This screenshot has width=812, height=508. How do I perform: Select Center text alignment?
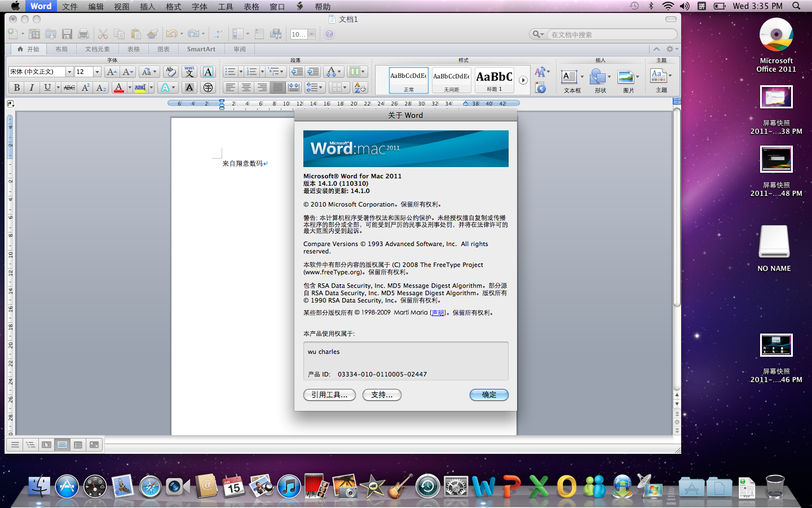pos(246,87)
